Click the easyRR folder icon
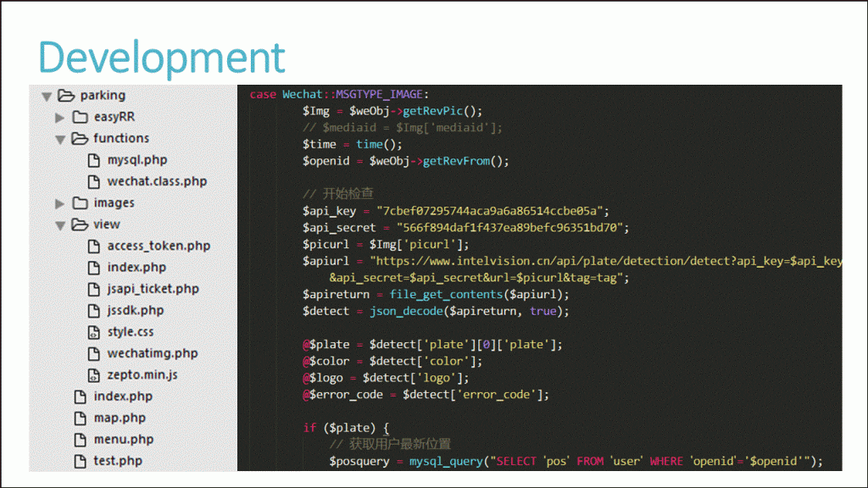Screen dimensions: 868x488 (x=81, y=117)
